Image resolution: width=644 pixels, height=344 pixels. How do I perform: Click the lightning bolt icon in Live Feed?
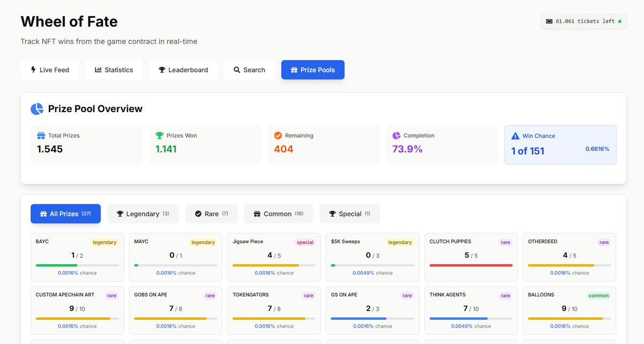(33, 70)
